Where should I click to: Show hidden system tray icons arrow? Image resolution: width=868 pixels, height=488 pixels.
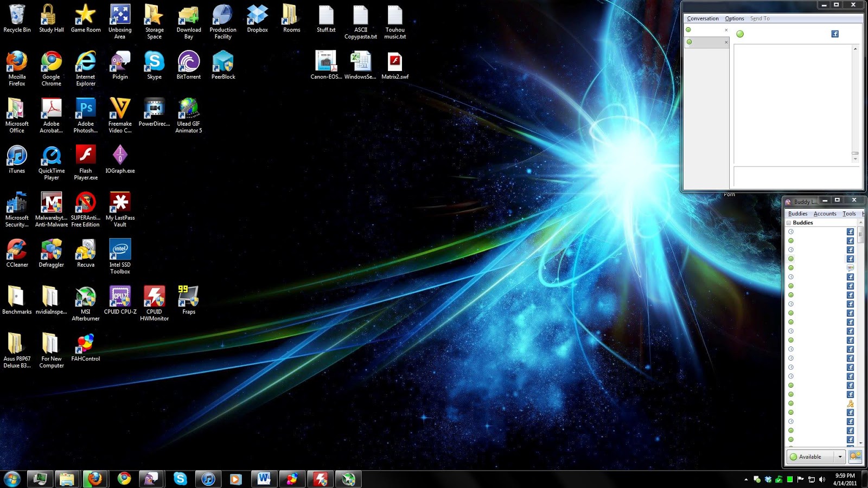pyautogui.click(x=746, y=479)
